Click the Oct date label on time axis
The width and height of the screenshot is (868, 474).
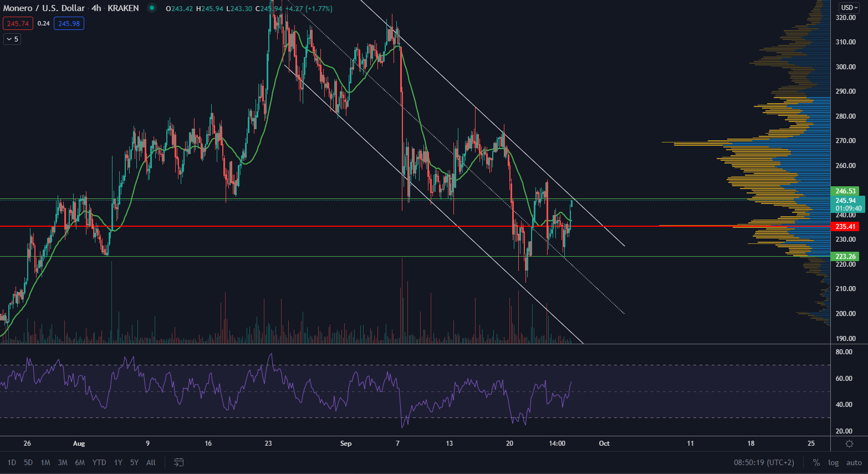click(x=604, y=444)
